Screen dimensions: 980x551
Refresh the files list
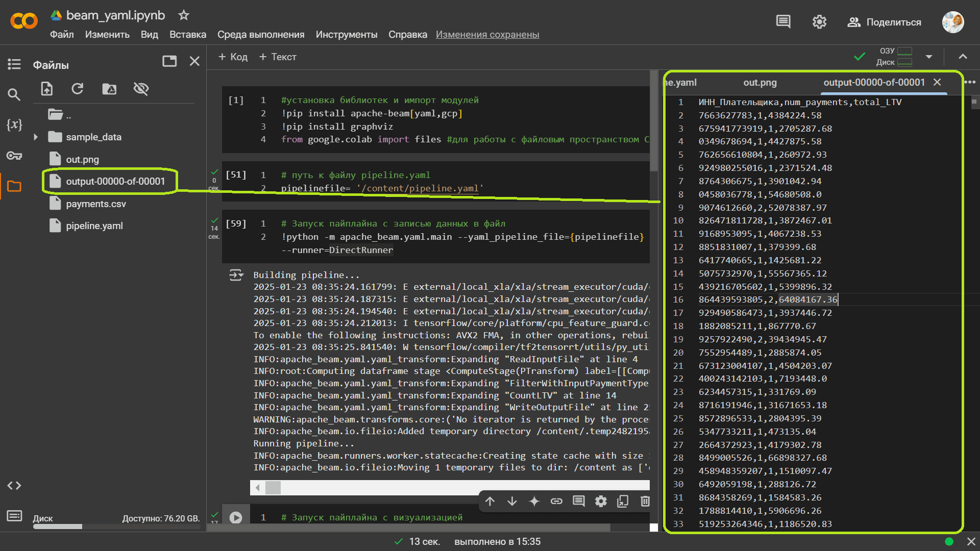pyautogui.click(x=77, y=89)
